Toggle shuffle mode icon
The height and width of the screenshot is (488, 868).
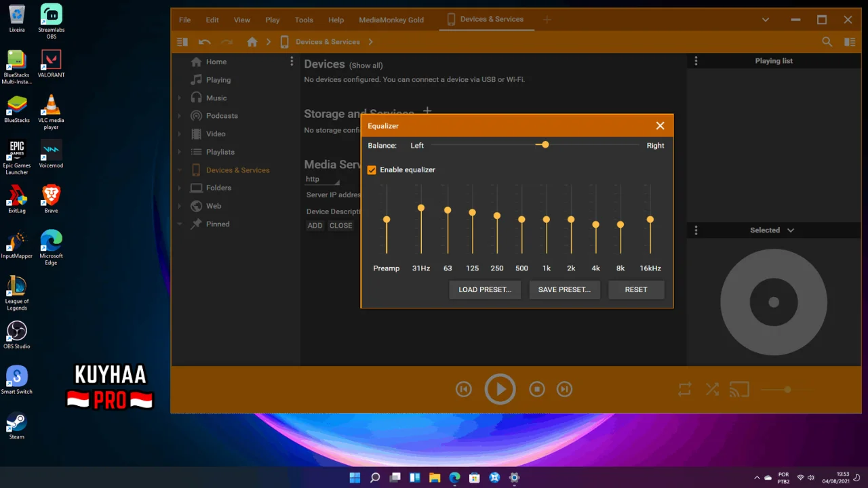coord(712,390)
